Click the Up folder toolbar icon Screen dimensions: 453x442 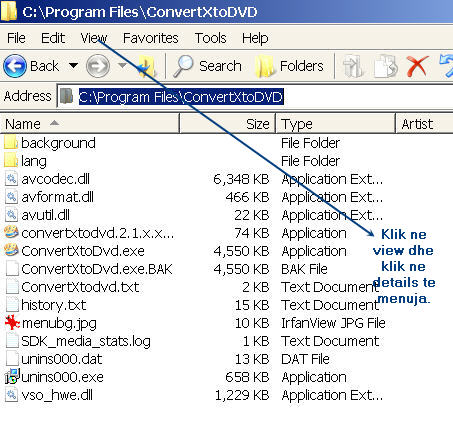[147, 66]
